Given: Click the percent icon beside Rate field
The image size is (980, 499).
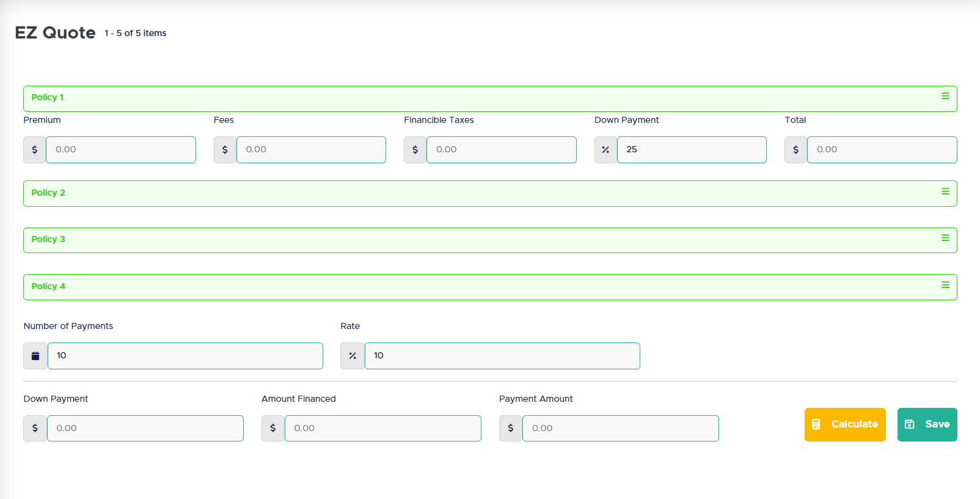Looking at the screenshot, I should 353,356.
